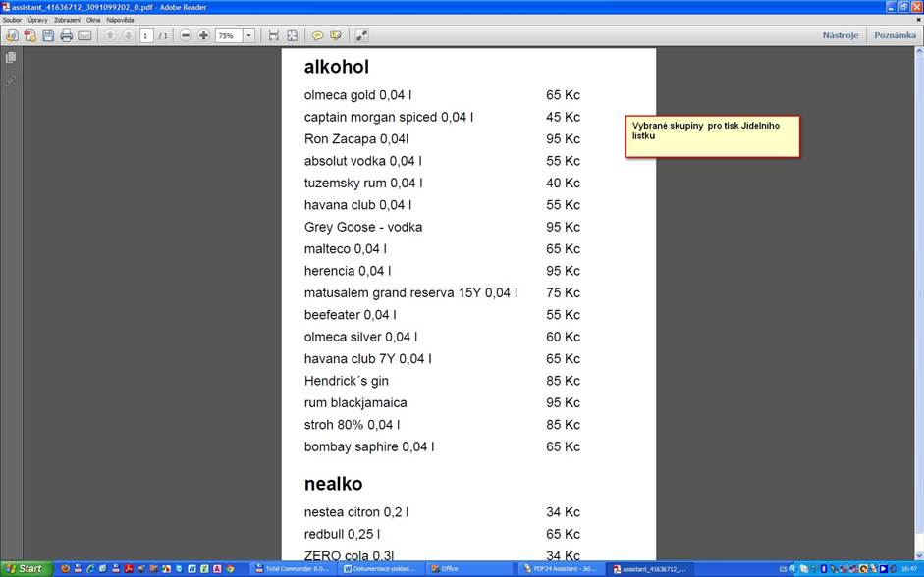Zoom out with the minus button

tap(186, 36)
